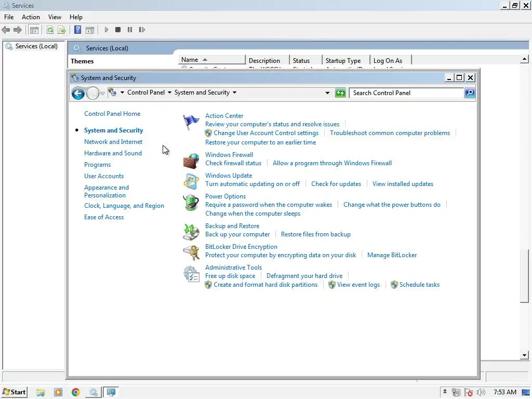This screenshot has height=399, width=532.
Task: Click the Control Panel icon in address bar
Action: (112, 92)
